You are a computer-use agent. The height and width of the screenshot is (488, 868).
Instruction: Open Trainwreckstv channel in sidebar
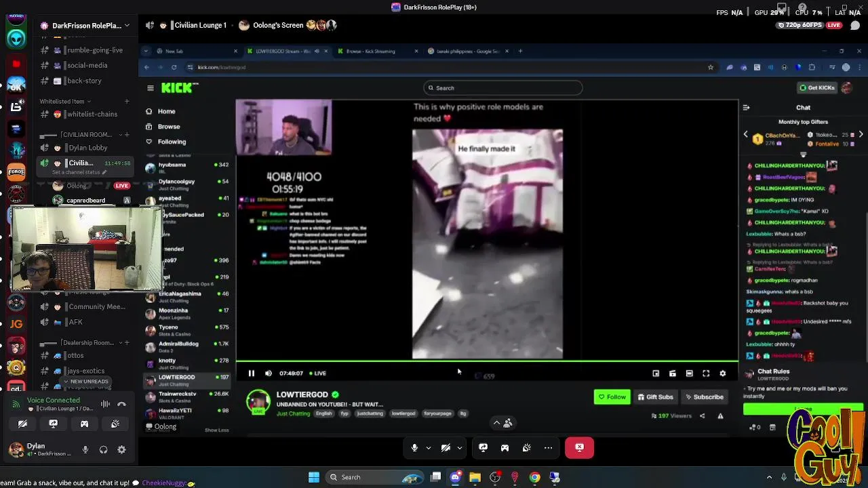pos(187,396)
